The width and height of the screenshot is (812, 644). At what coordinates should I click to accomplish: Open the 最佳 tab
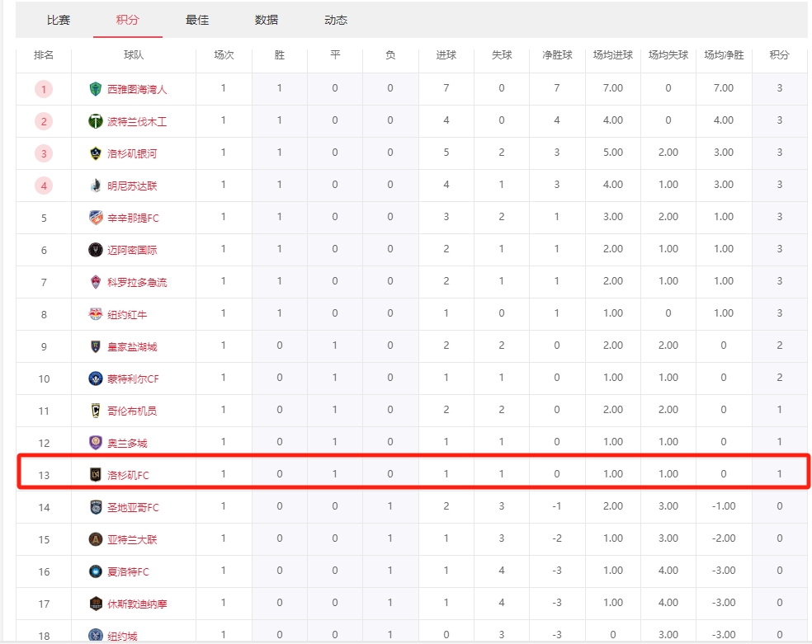coord(197,20)
